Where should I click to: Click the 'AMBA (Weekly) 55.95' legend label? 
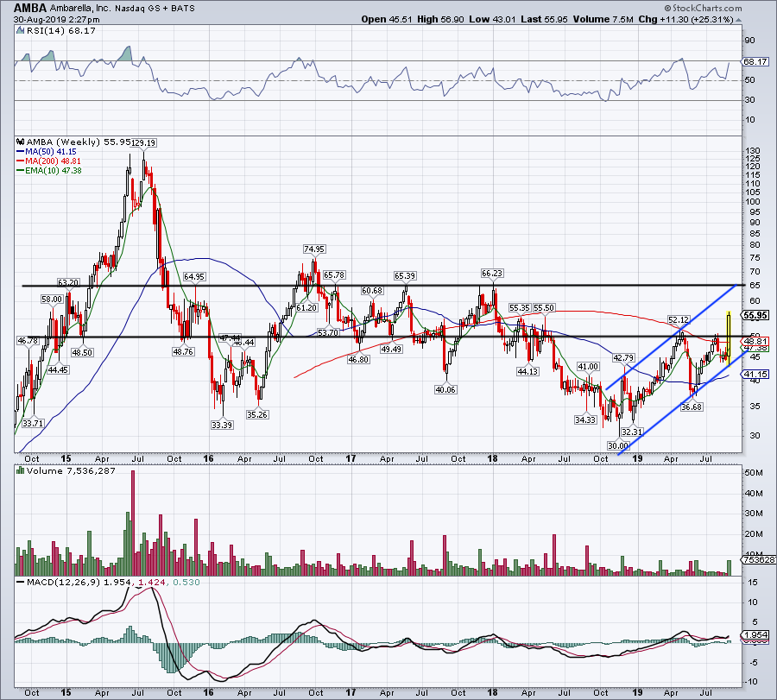point(78,142)
